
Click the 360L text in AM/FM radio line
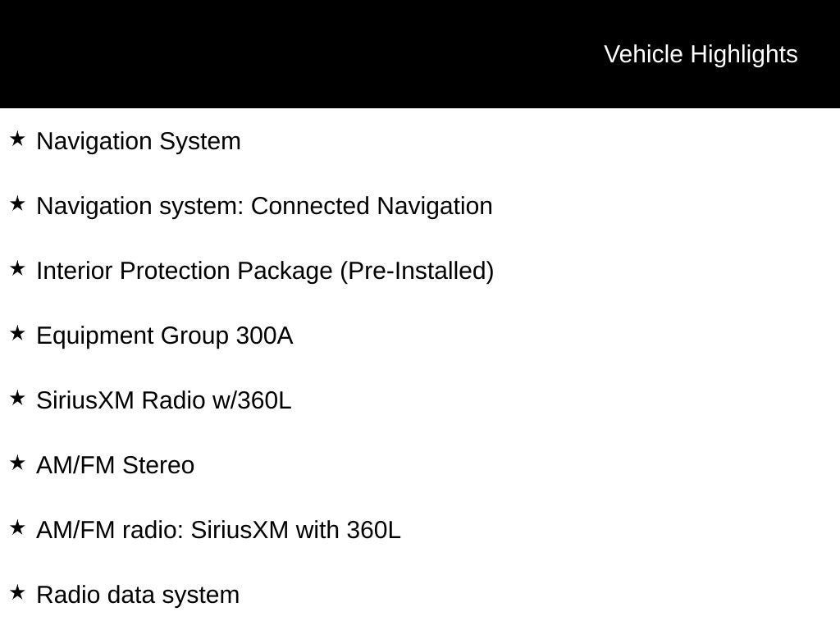pyautogui.click(x=373, y=530)
